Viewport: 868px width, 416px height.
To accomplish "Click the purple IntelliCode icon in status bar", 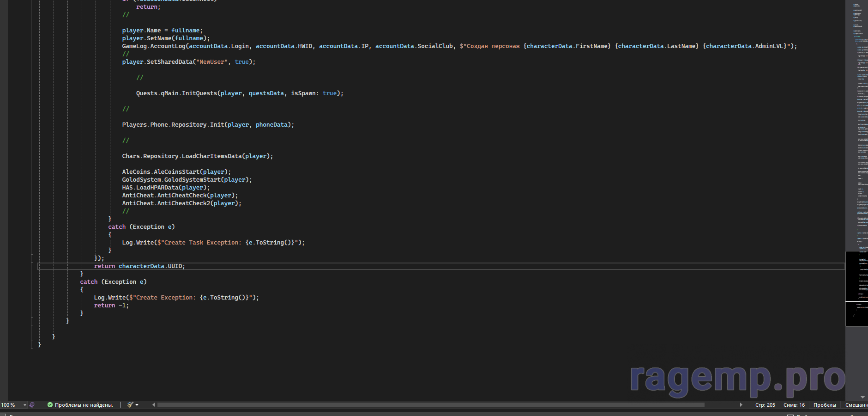I will pyautogui.click(x=32, y=405).
